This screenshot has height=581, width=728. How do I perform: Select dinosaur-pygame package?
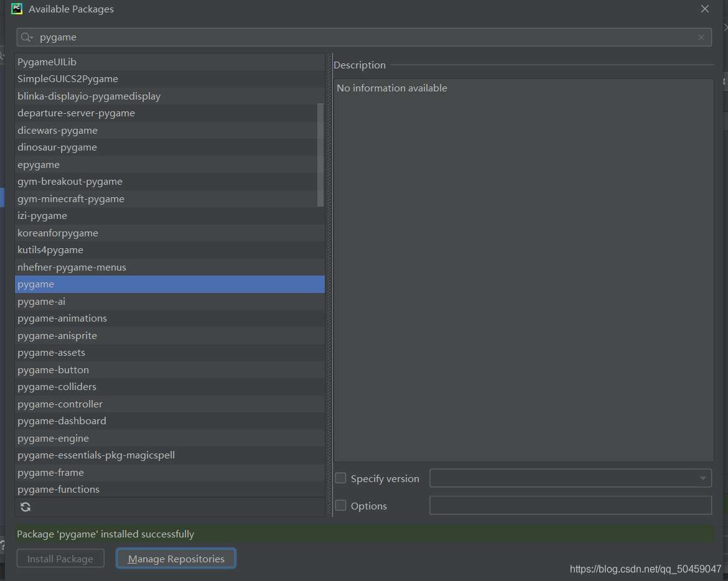(x=170, y=147)
